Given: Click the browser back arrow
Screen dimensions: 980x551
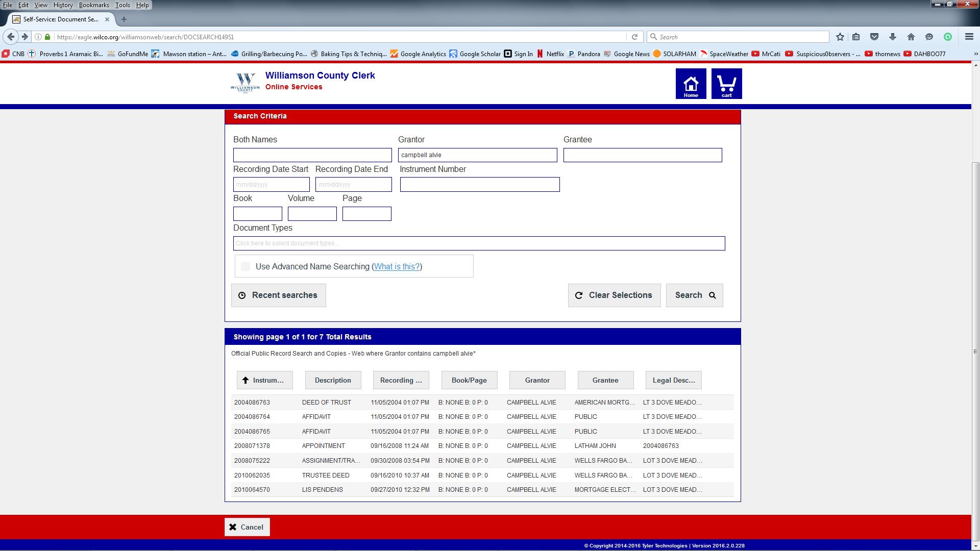Looking at the screenshot, I should [11, 37].
